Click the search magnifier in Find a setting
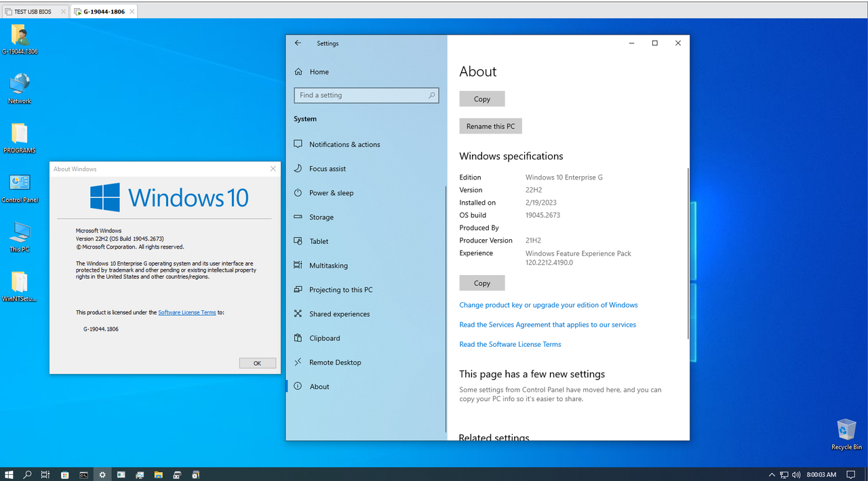This screenshot has width=868, height=481. tap(431, 96)
